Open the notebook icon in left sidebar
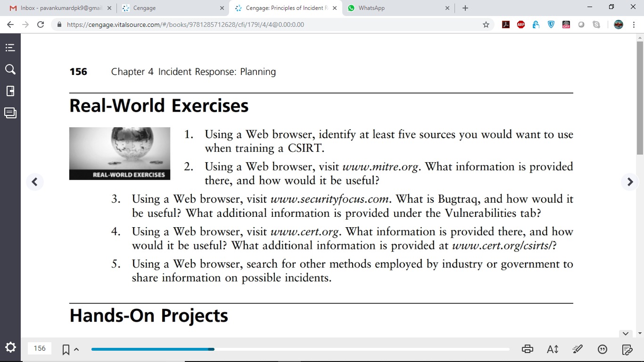 [10, 113]
